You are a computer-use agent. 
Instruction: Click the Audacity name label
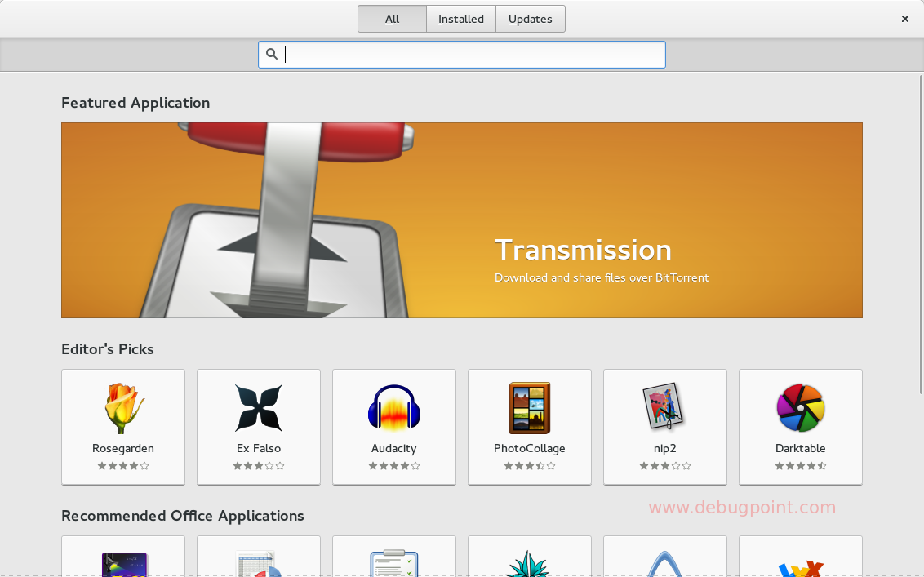[394, 449]
